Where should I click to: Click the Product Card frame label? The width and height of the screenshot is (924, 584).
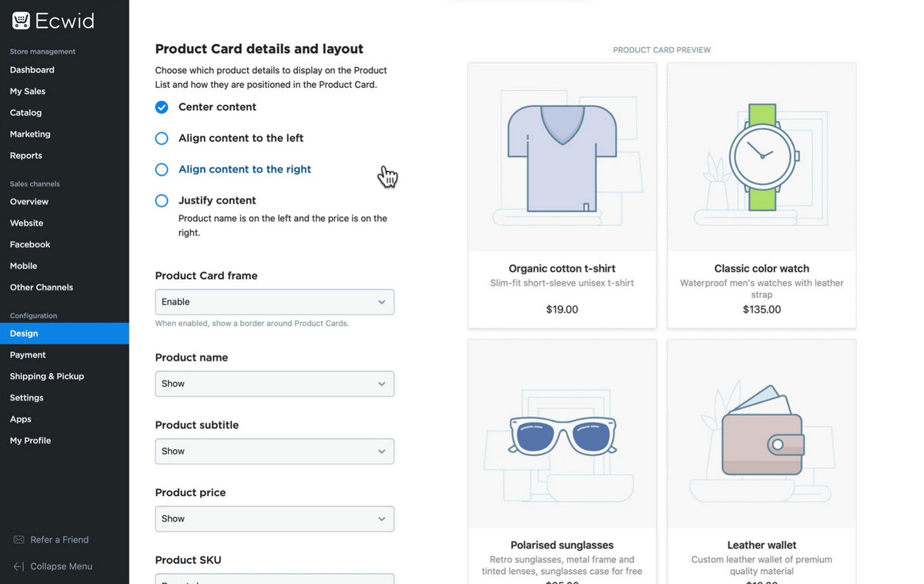point(206,276)
